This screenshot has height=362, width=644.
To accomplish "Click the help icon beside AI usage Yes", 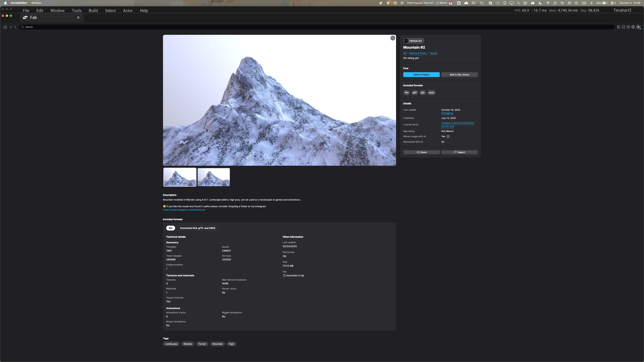I will pos(448,136).
